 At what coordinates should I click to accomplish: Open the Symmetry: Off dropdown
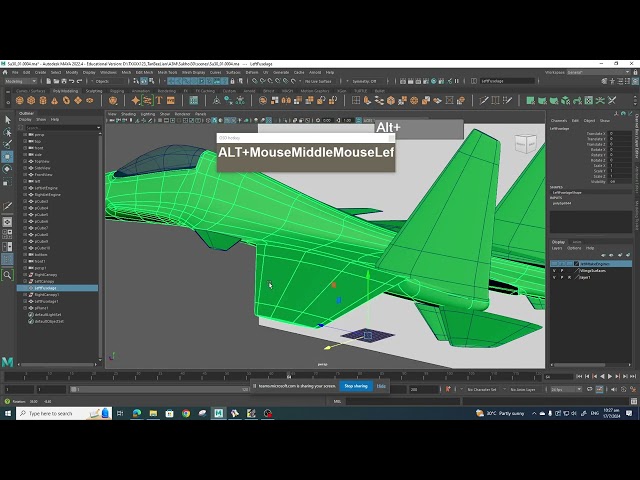point(368,81)
